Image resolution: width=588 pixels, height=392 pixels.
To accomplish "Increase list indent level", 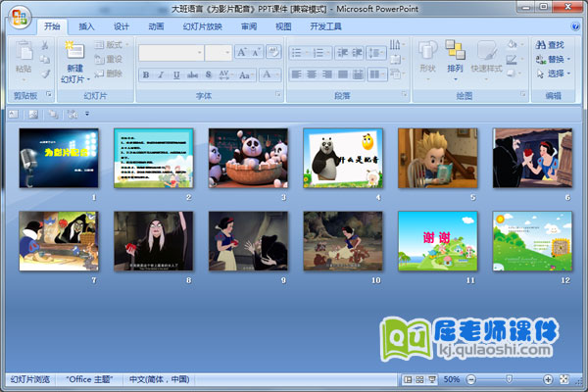I will click(357, 53).
